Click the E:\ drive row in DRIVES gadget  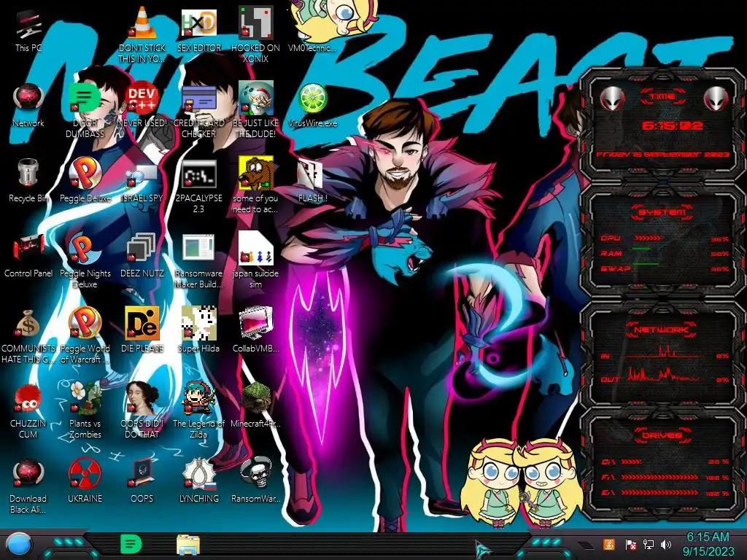pos(665,494)
